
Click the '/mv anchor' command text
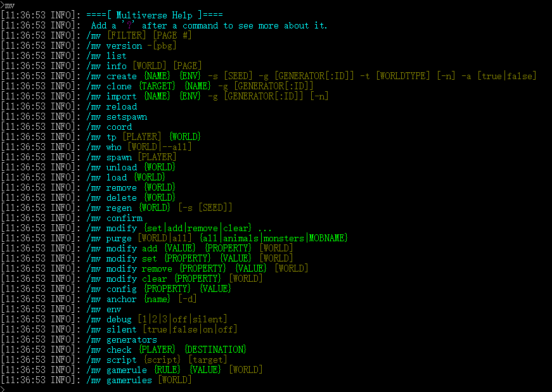point(112,299)
